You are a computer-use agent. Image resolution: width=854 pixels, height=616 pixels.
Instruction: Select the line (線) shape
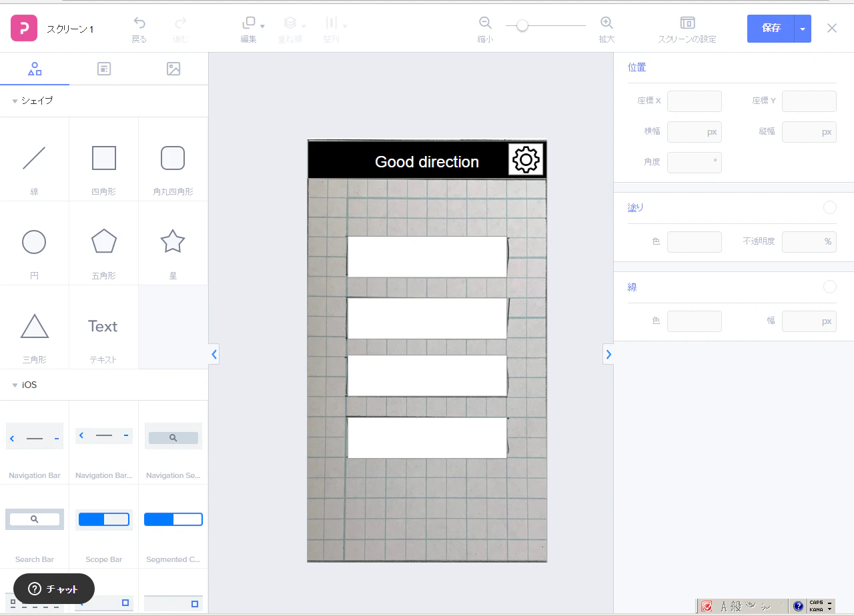34,159
